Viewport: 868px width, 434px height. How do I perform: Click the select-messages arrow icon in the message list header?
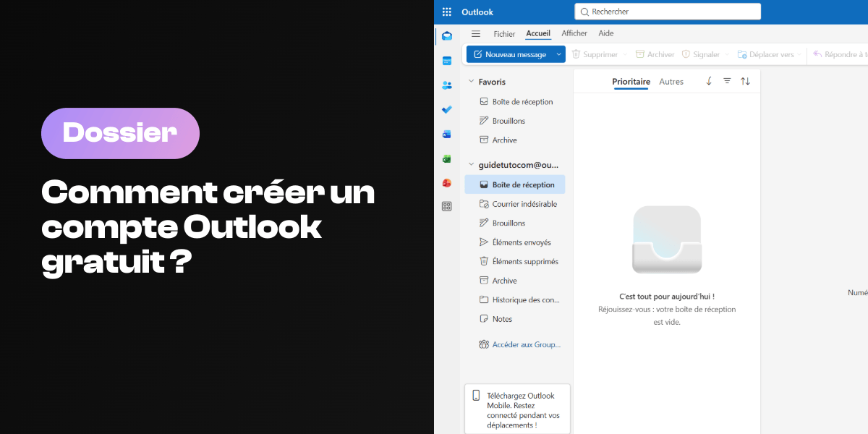click(709, 81)
